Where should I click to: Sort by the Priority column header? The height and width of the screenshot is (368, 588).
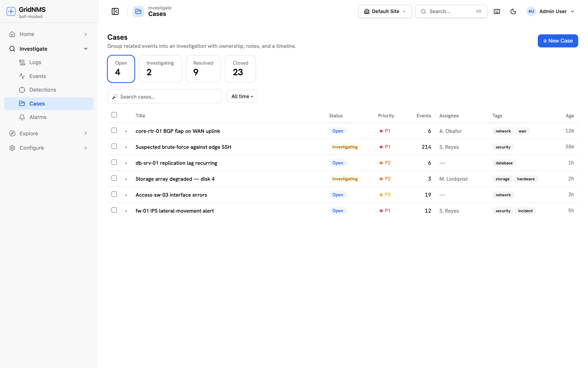tap(386, 116)
